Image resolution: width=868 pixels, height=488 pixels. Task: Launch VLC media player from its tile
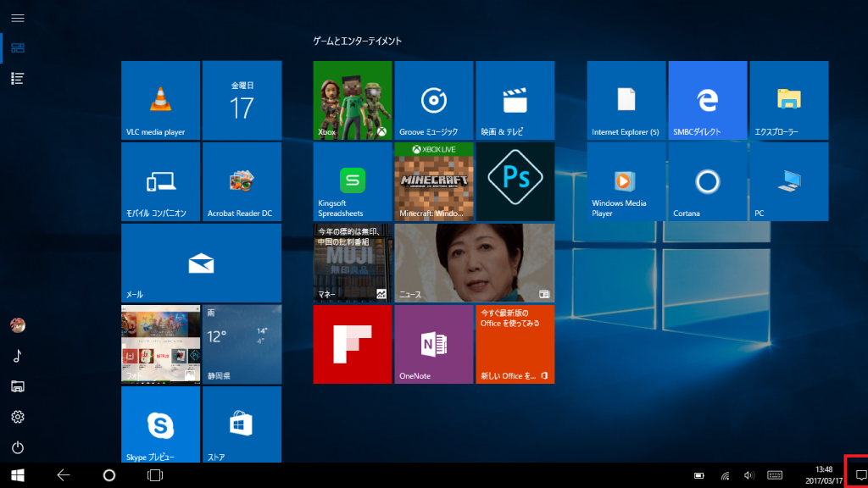pyautogui.click(x=160, y=99)
